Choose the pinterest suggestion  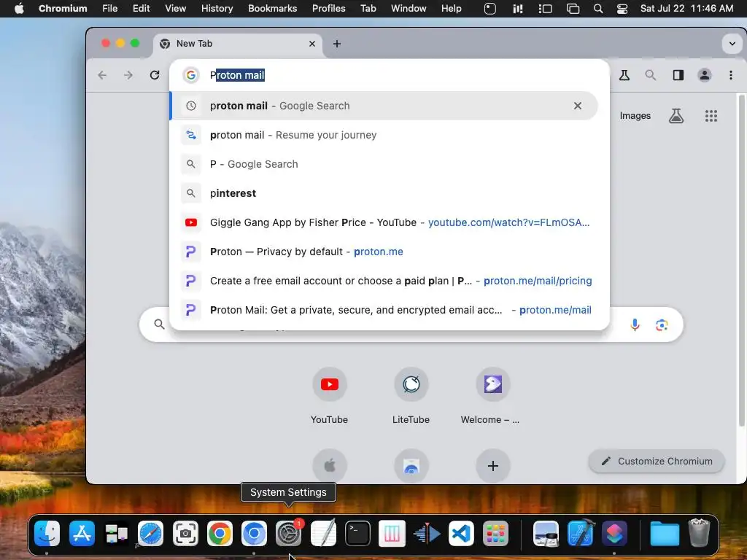click(384, 192)
